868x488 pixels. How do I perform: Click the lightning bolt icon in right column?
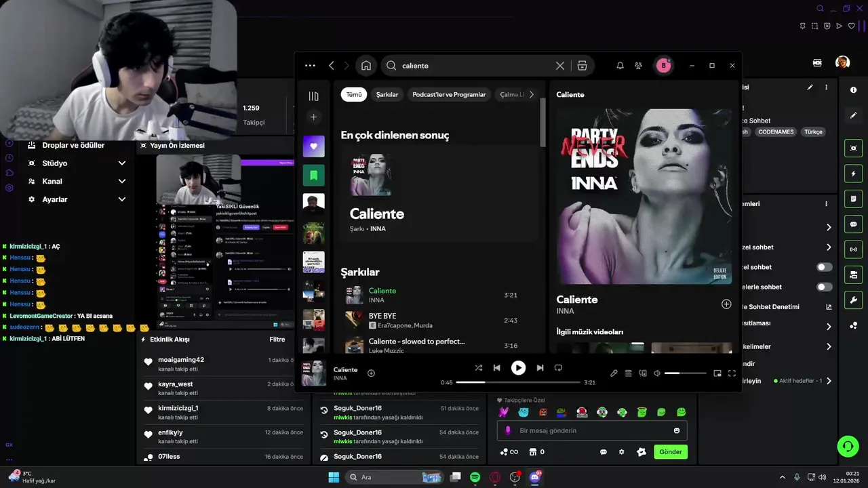[x=854, y=174]
